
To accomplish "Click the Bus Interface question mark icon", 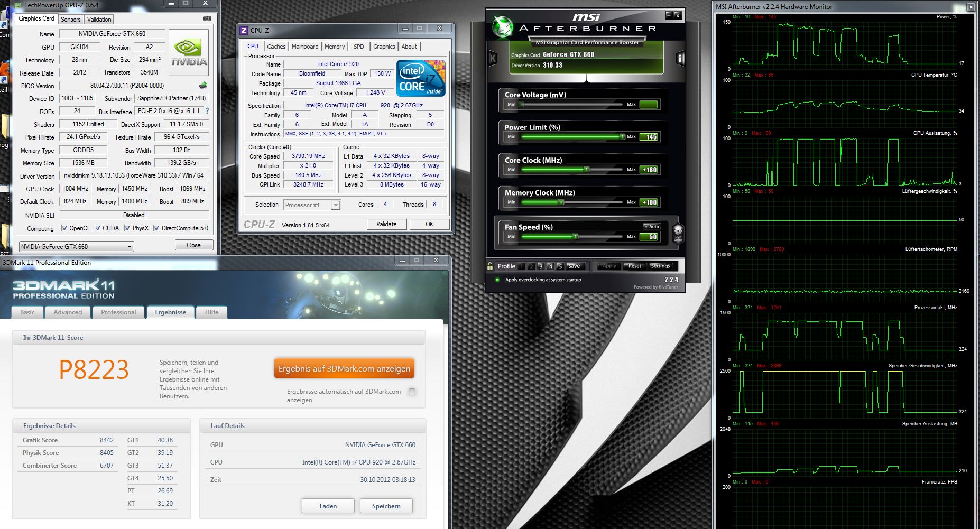I will click(207, 111).
